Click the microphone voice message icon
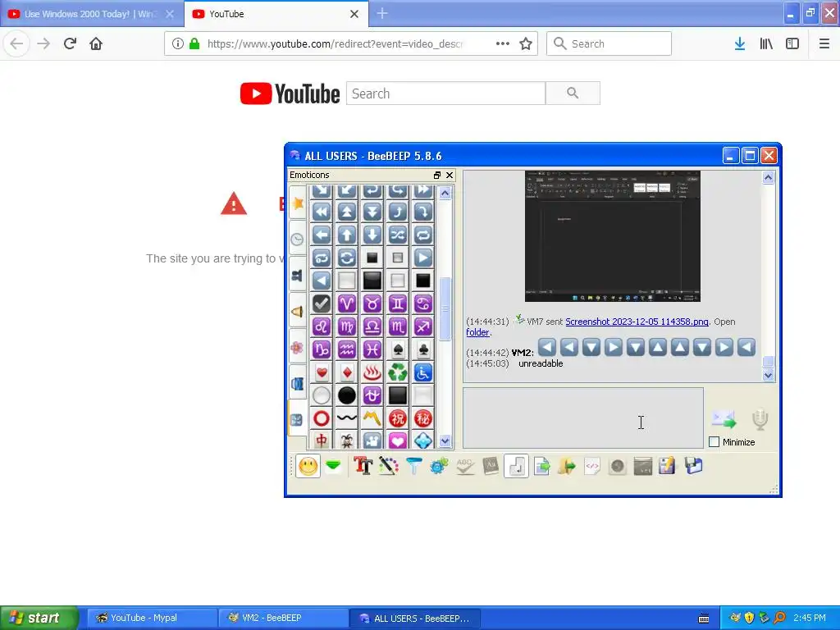Viewport: 840px width, 630px height. [760, 419]
